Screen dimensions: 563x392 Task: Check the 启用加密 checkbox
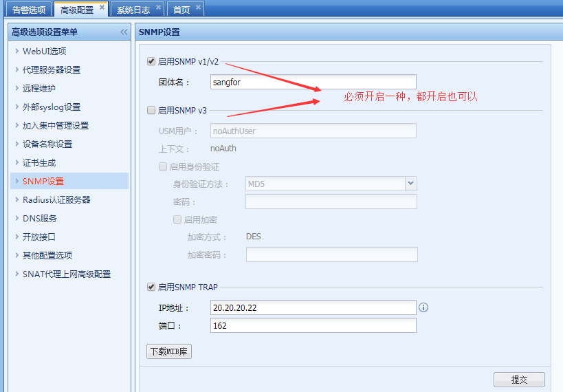tap(177, 219)
